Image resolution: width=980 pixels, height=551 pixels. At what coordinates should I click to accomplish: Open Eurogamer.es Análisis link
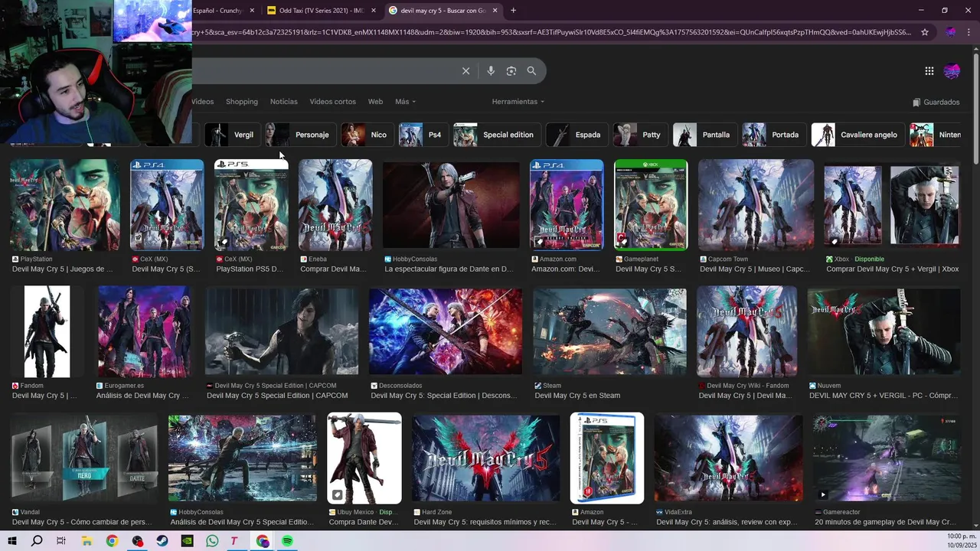pyautogui.click(x=142, y=396)
